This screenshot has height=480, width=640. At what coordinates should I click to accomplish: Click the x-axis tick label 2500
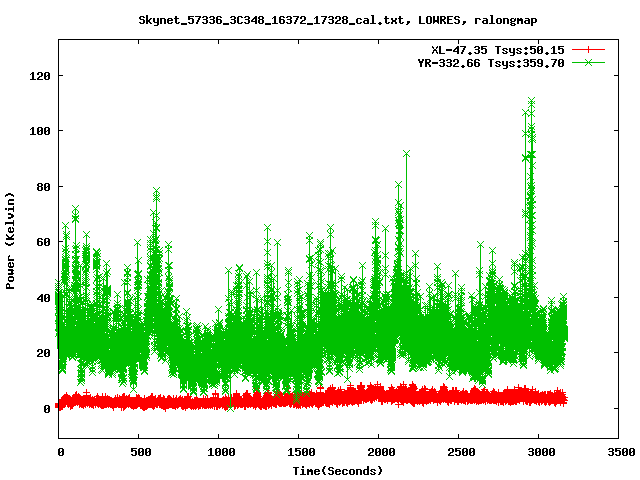click(x=461, y=452)
